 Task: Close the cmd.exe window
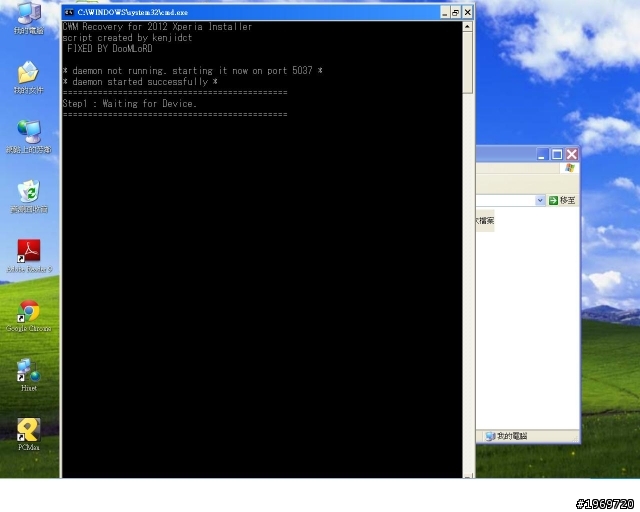click(467, 13)
